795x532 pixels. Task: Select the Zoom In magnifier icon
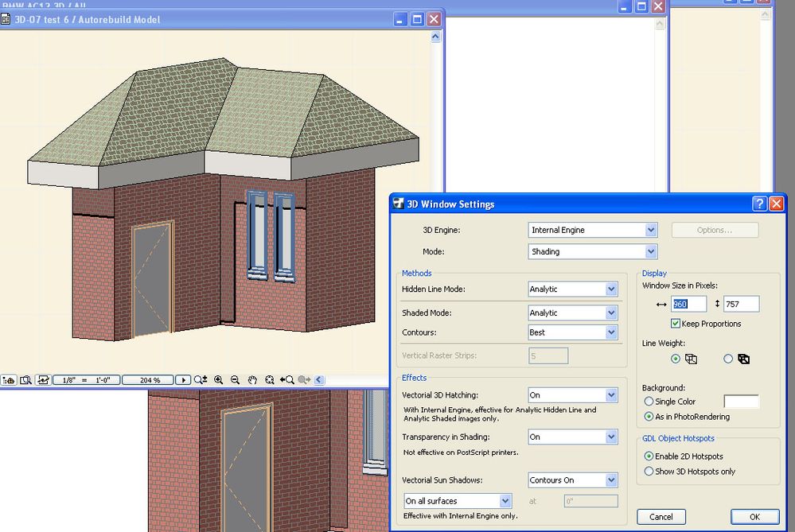coord(217,379)
